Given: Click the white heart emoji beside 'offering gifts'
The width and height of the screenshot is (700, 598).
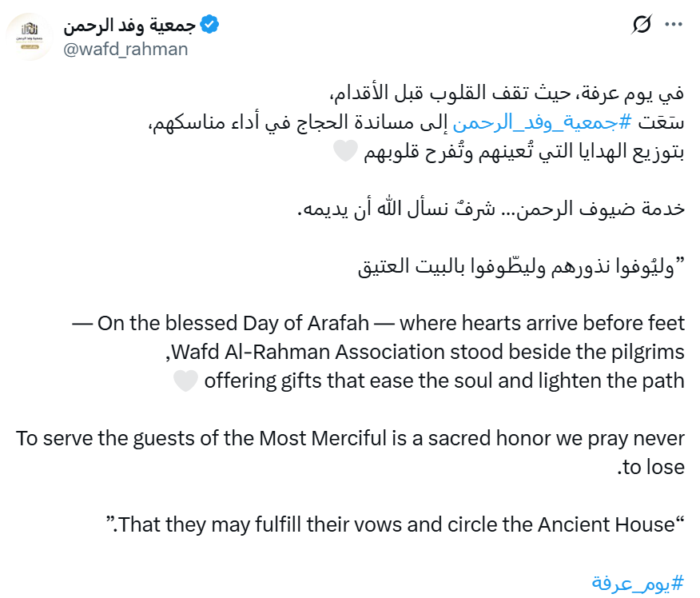Looking at the screenshot, I should pyautogui.click(x=185, y=381).
